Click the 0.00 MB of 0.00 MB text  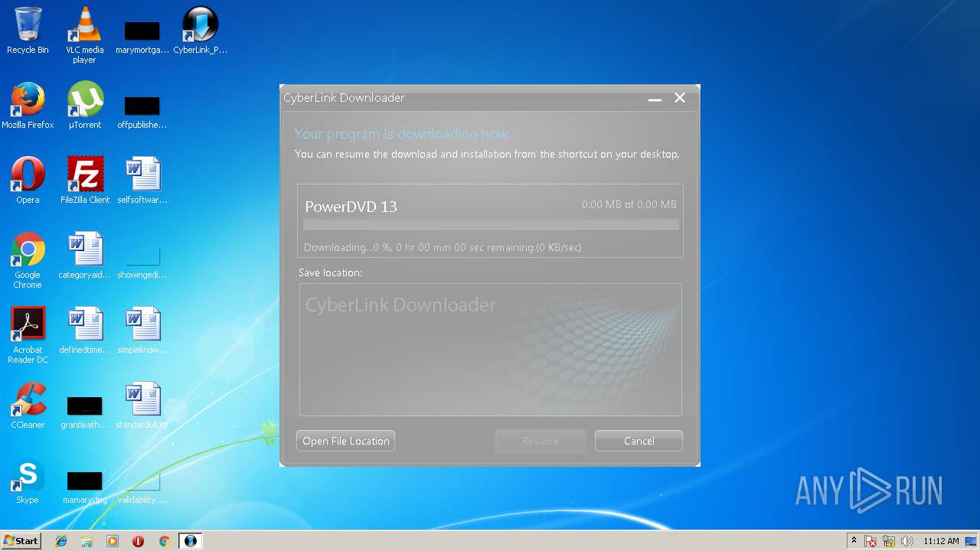tap(629, 204)
